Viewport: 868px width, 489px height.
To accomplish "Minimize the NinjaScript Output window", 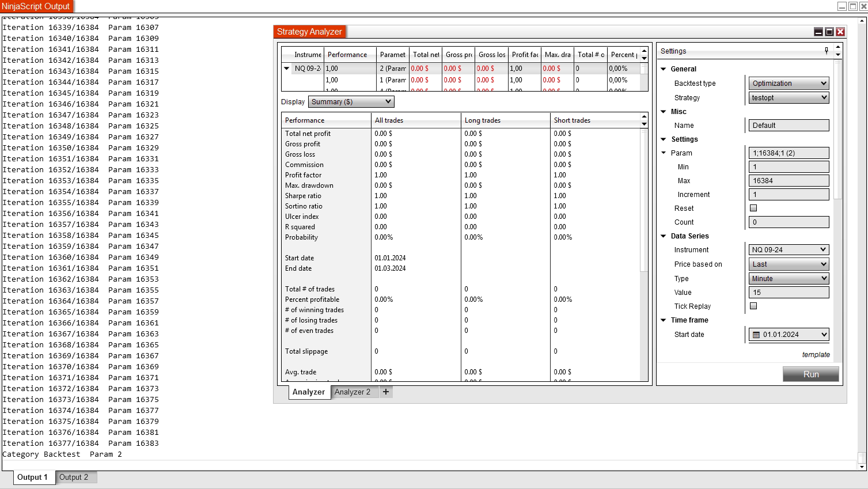I will [x=842, y=6].
